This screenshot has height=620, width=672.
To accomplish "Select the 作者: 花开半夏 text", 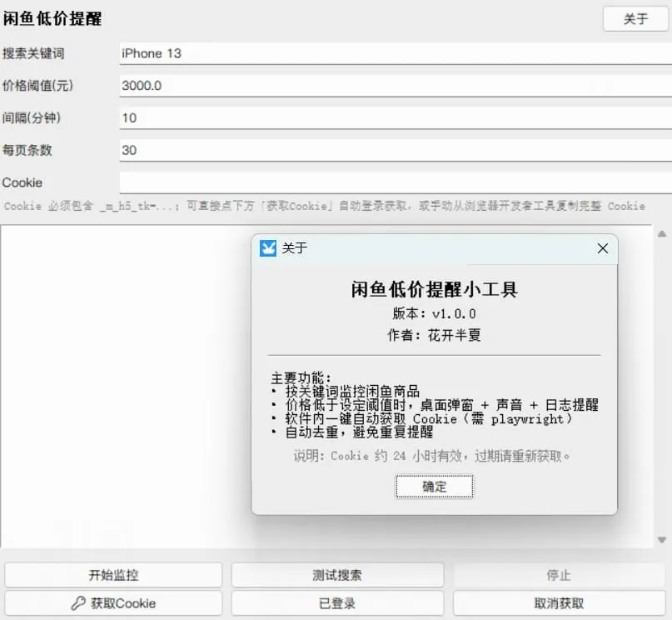I will click(x=434, y=335).
